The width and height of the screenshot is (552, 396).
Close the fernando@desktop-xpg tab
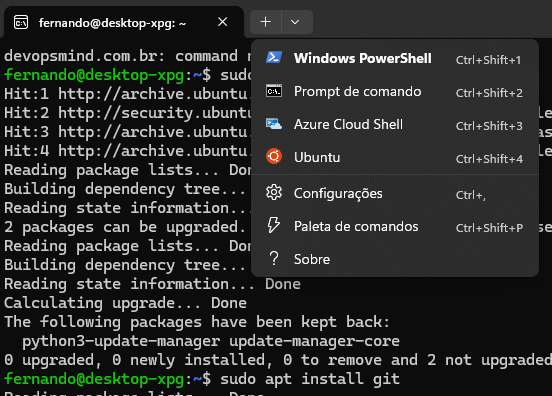(x=222, y=22)
